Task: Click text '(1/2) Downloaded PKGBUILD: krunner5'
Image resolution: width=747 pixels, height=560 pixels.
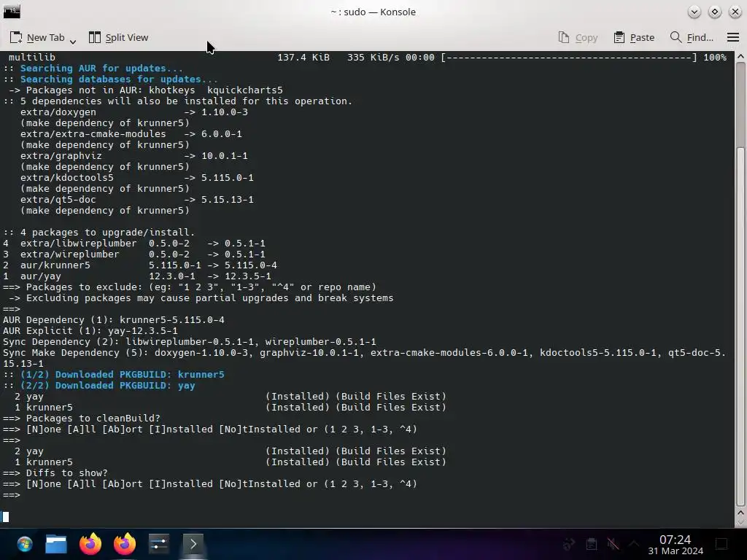Action: click(x=122, y=374)
